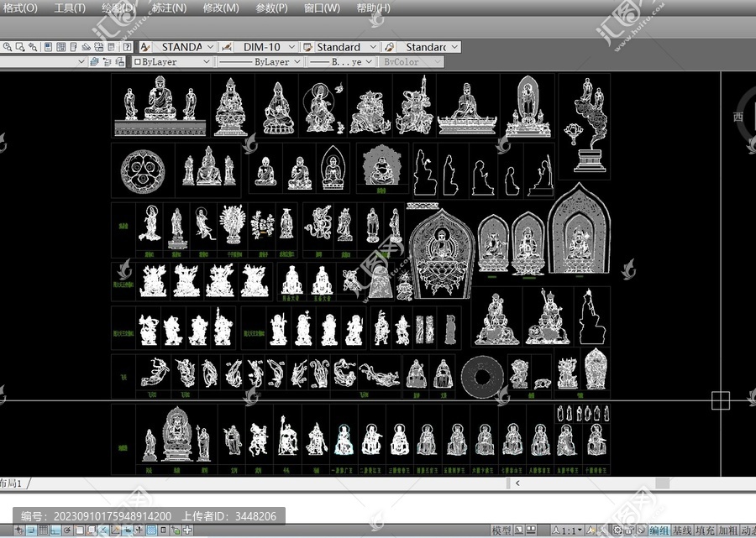Open the 帮助(H) menu

pos(373,8)
